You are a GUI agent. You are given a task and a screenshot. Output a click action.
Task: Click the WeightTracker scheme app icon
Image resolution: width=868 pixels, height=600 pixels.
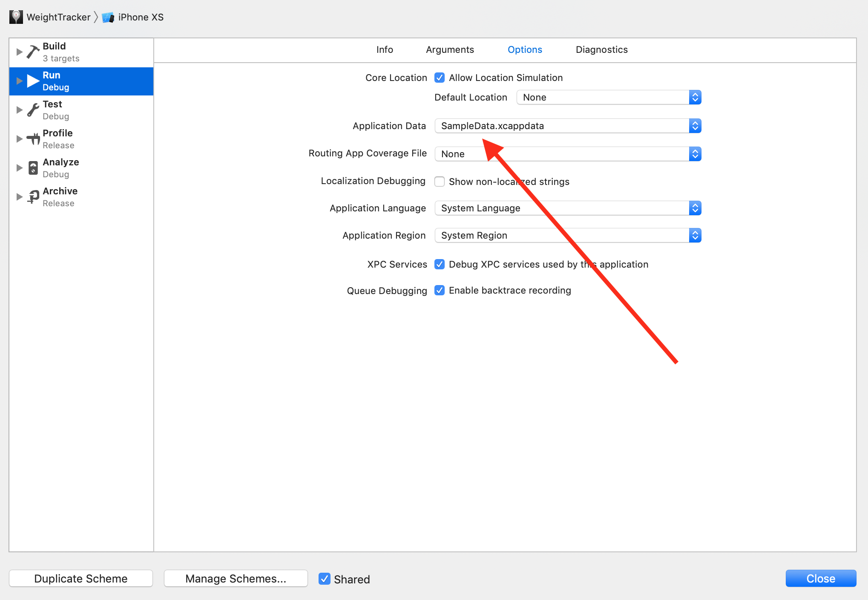coord(16,17)
